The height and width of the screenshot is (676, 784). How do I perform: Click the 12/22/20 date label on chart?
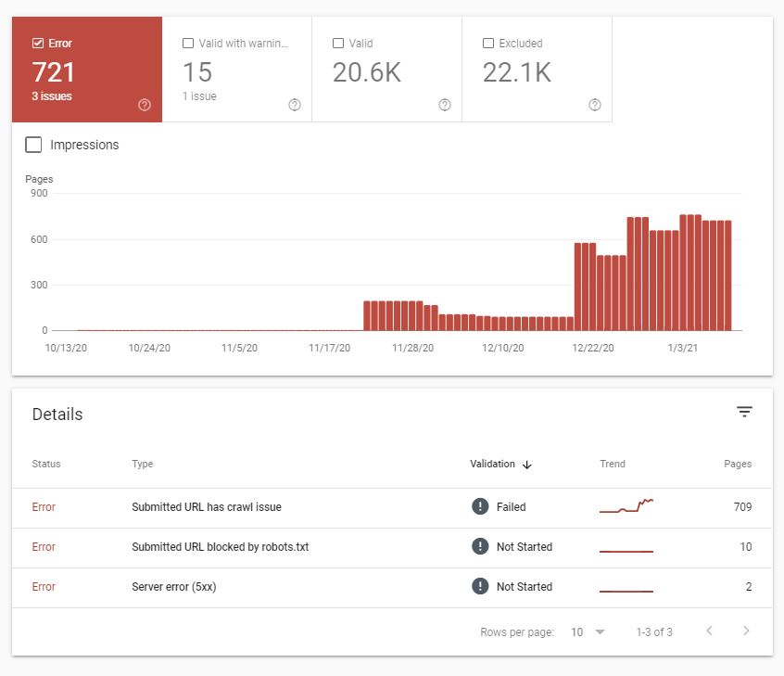tap(593, 348)
